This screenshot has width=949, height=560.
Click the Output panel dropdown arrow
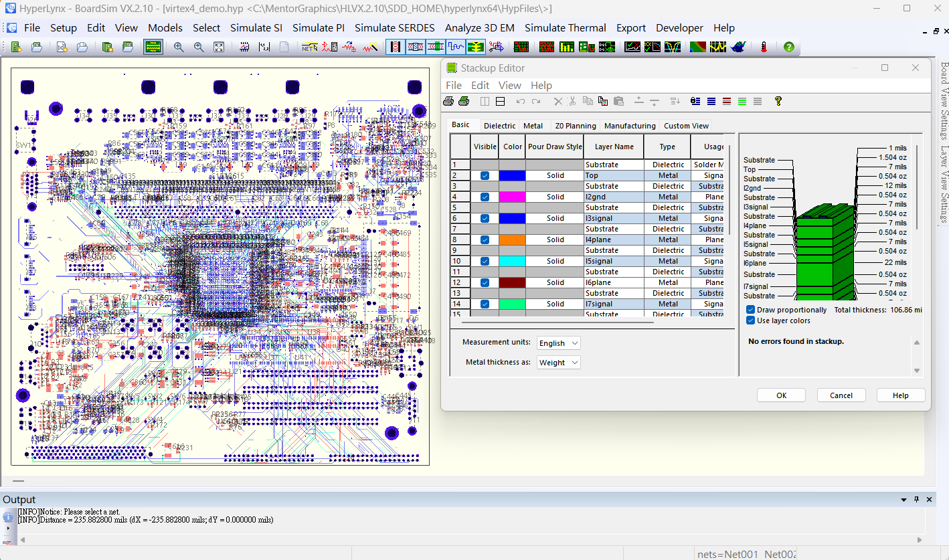pos(905,500)
